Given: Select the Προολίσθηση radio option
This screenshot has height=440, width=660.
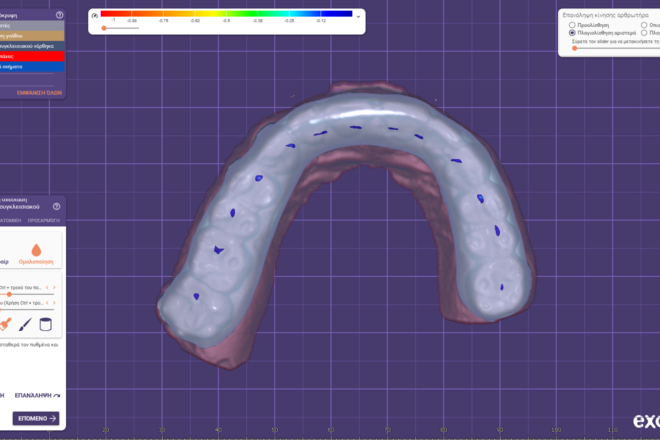Looking at the screenshot, I should pos(572,25).
